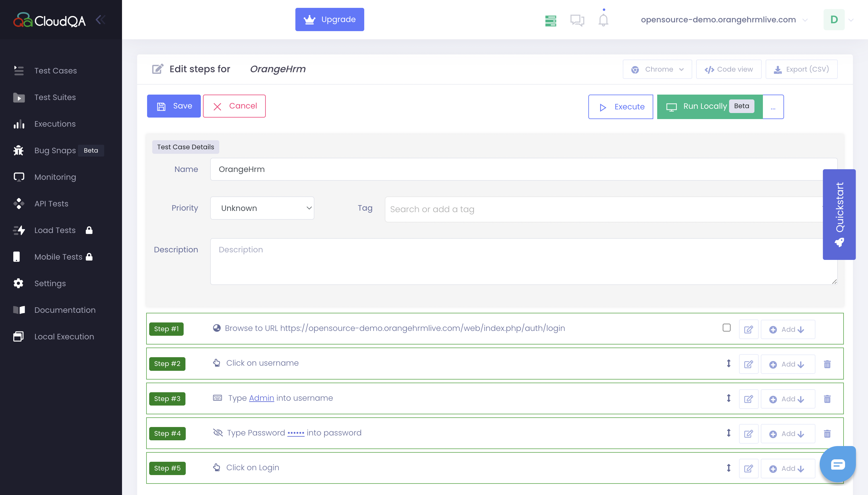This screenshot has width=868, height=495.
Task: Click the Browse to URL step text
Action: 395,328
